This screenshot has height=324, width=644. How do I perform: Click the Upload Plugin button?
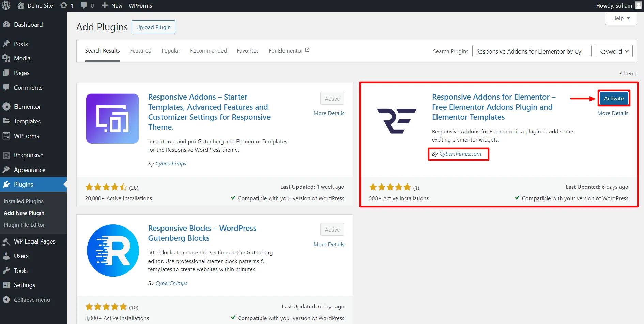(x=153, y=27)
